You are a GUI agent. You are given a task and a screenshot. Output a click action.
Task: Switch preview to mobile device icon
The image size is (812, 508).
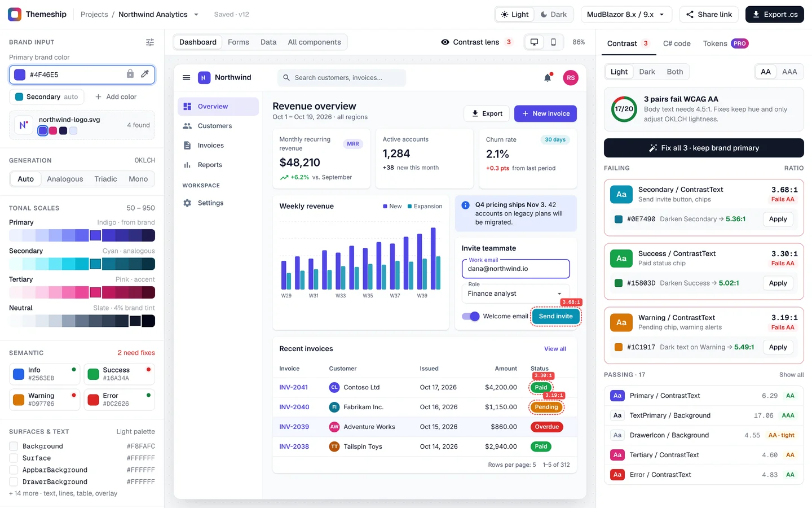(x=553, y=42)
